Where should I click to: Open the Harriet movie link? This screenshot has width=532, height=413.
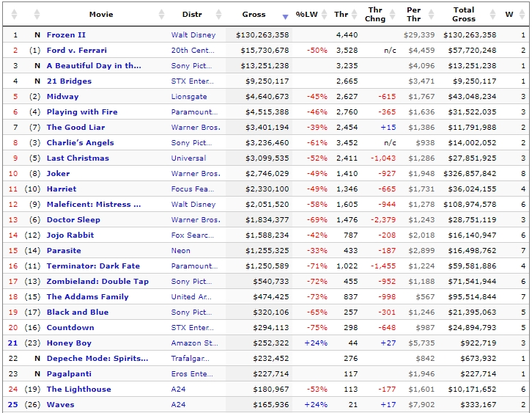point(62,189)
